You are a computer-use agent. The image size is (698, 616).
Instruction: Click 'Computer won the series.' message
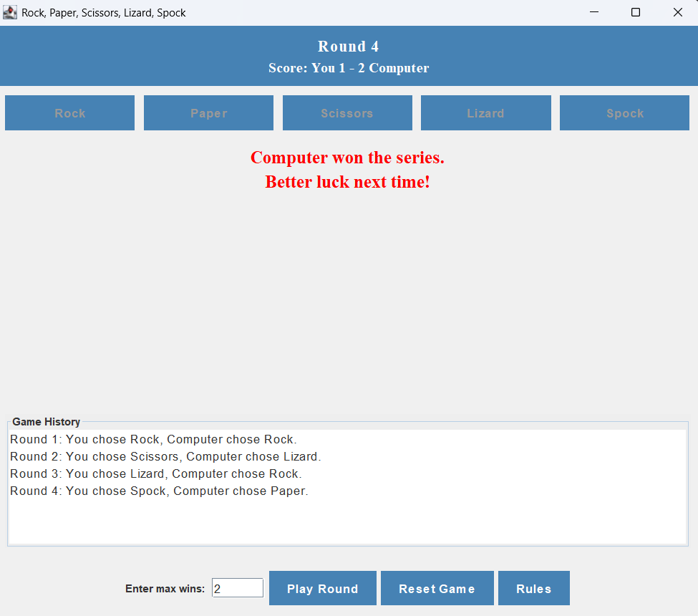tap(347, 158)
